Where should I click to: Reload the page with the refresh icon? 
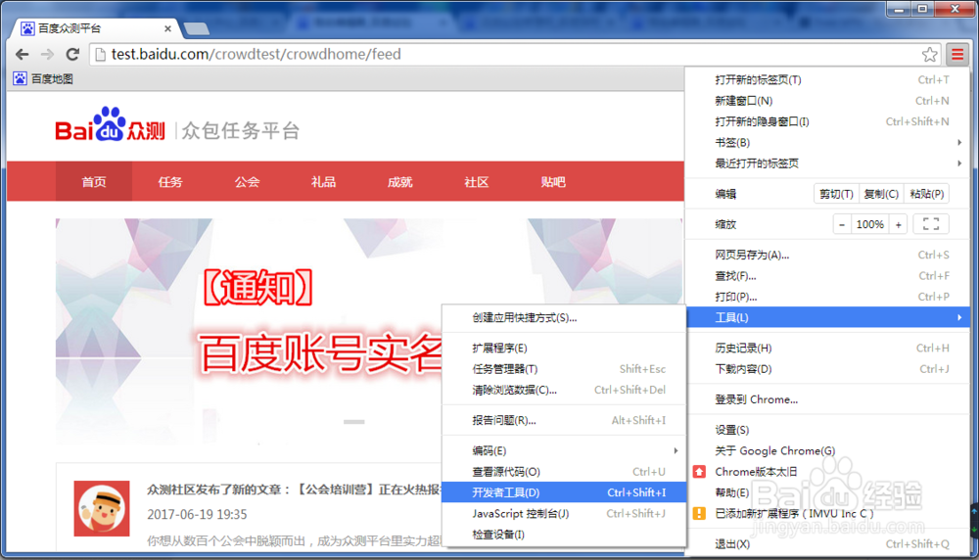click(x=72, y=54)
